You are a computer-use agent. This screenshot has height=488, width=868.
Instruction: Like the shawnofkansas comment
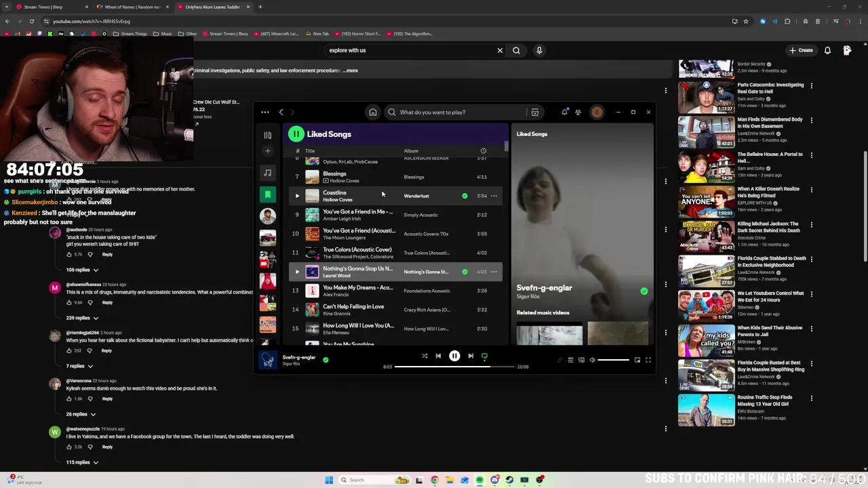(68, 302)
